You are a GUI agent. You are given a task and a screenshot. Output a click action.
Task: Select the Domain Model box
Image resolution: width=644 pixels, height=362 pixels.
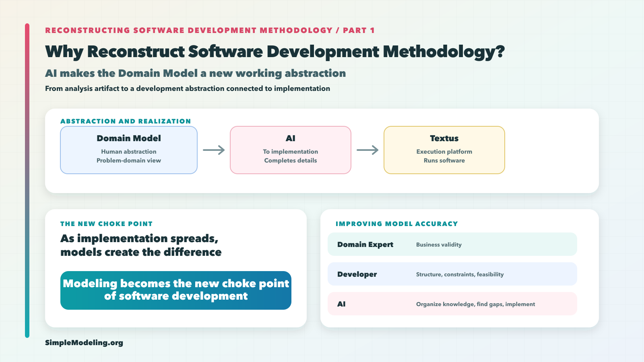[x=129, y=150]
